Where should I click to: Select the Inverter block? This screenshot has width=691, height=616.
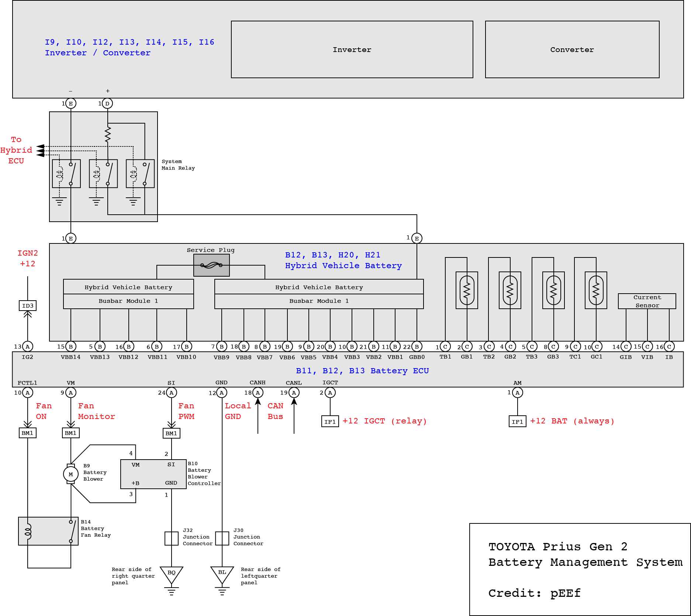coord(352,49)
